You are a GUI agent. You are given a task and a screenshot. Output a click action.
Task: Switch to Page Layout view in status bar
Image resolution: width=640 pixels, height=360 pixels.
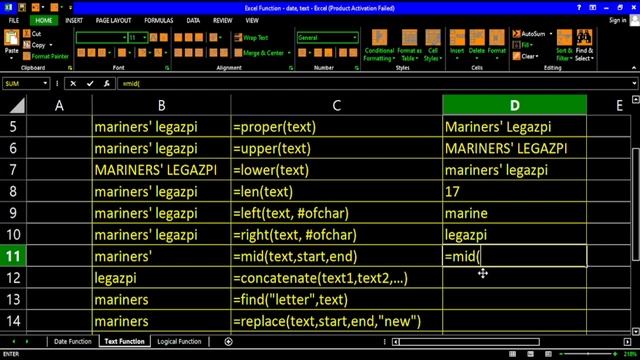tap(530, 354)
